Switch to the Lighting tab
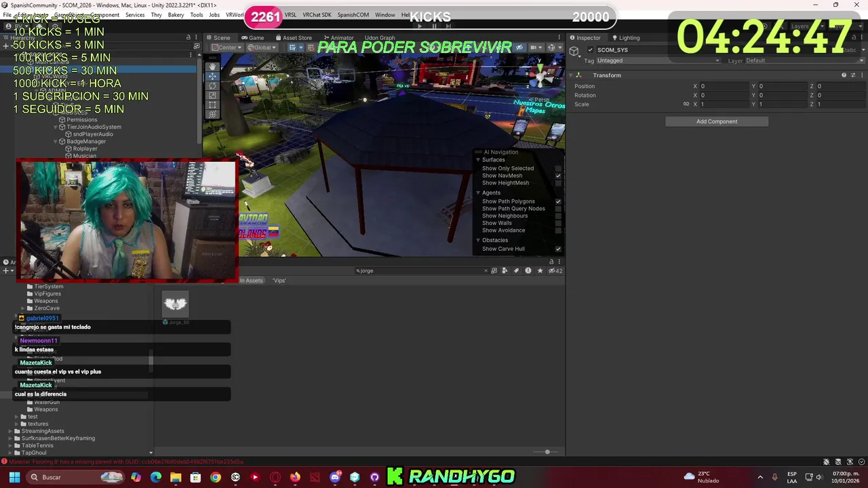This screenshot has width=868, height=488. click(x=625, y=38)
